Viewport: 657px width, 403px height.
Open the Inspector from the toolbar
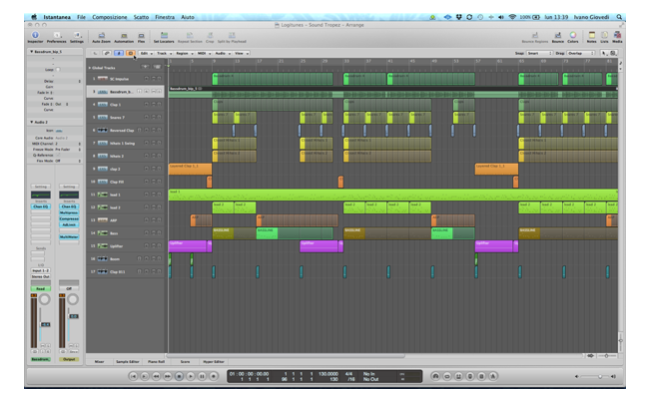pos(35,37)
